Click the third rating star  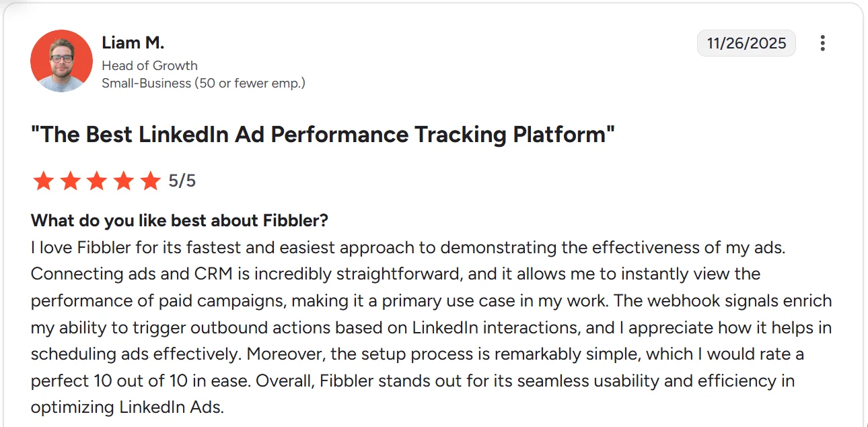[97, 180]
